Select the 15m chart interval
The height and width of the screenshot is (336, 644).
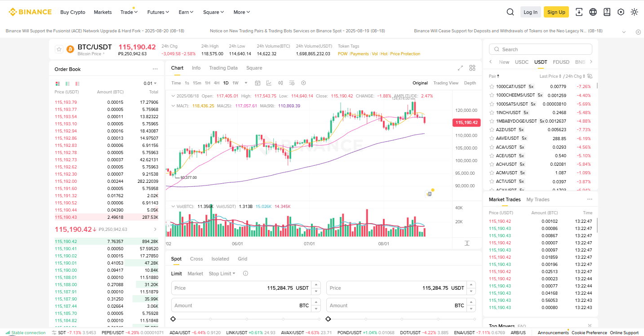(x=197, y=83)
